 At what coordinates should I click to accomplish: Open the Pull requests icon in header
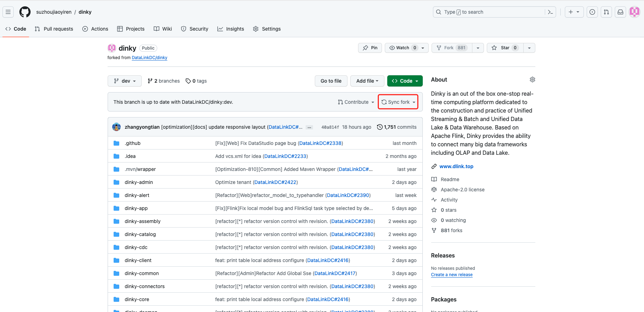click(606, 12)
